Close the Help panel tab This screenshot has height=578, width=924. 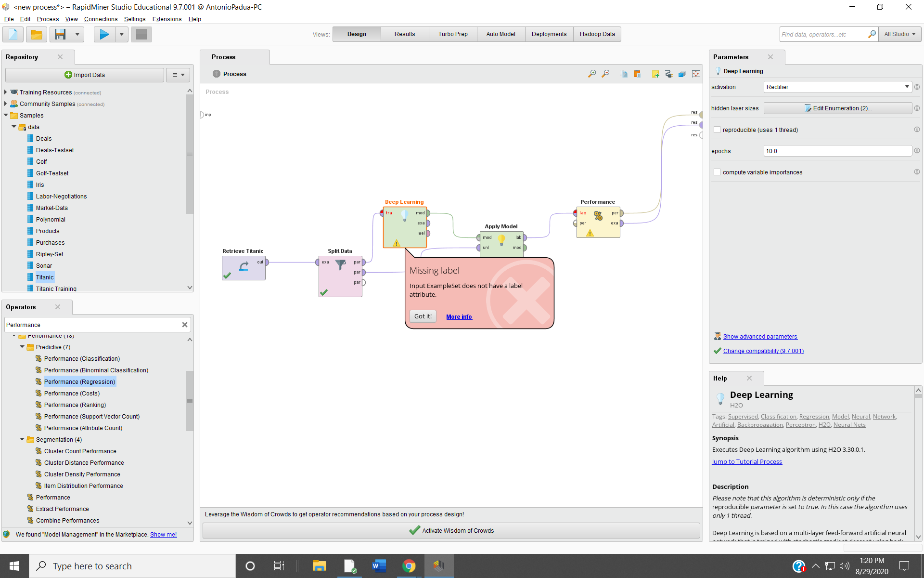pos(749,378)
